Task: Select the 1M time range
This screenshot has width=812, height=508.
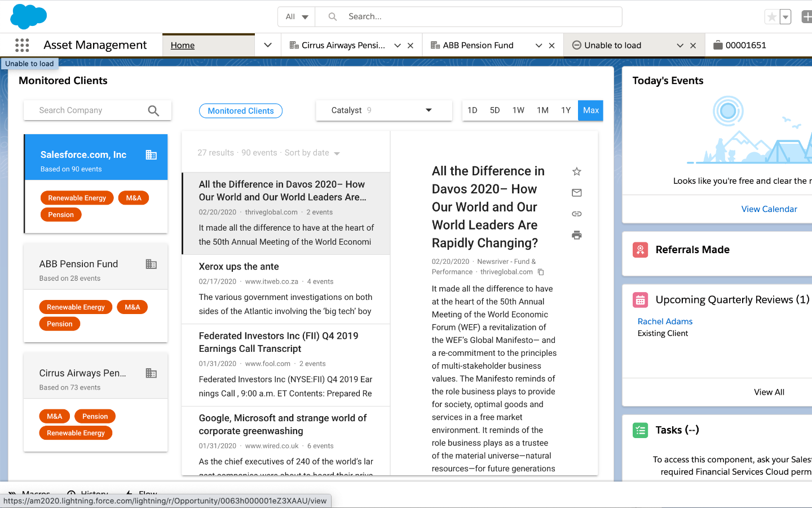Action: point(542,111)
